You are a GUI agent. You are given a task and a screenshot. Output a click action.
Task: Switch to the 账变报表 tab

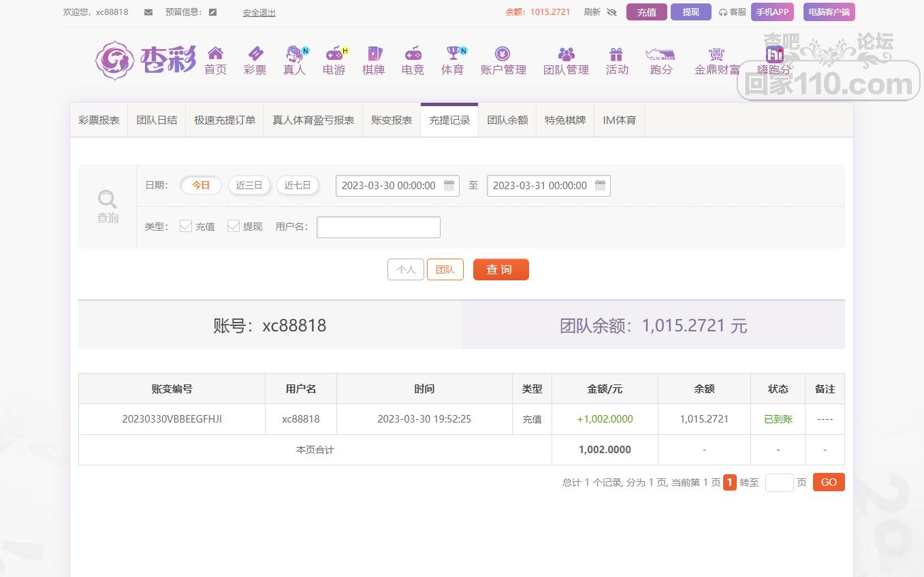tap(392, 120)
